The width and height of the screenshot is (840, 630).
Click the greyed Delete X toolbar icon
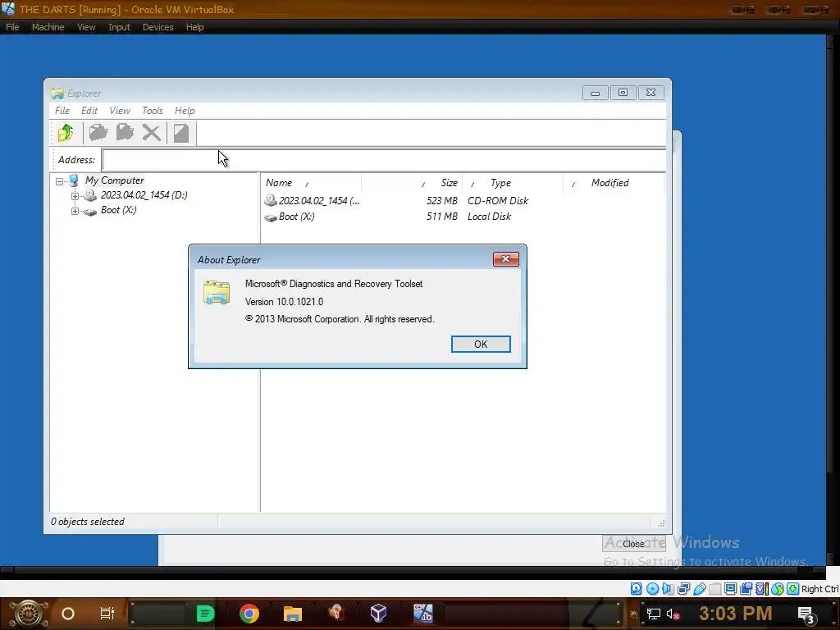pyautogui.click(x=152, y=132)
